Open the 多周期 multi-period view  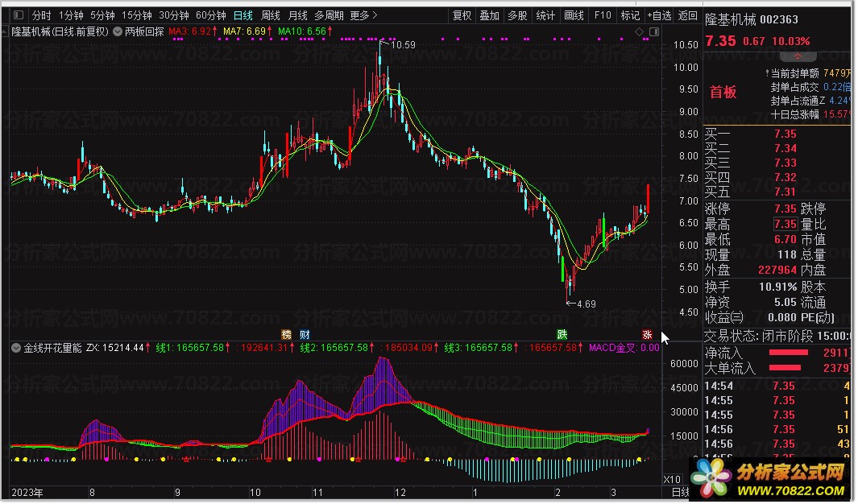point(329,15)
